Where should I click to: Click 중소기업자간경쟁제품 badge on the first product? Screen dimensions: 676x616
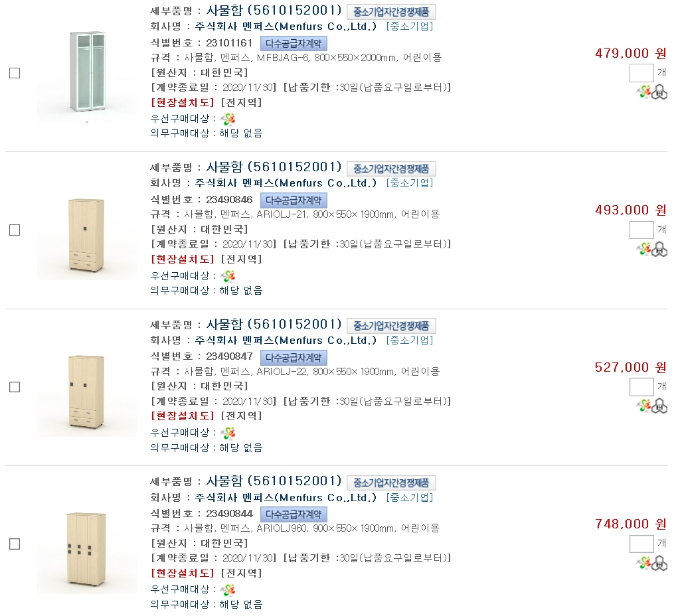click(391, 12)
